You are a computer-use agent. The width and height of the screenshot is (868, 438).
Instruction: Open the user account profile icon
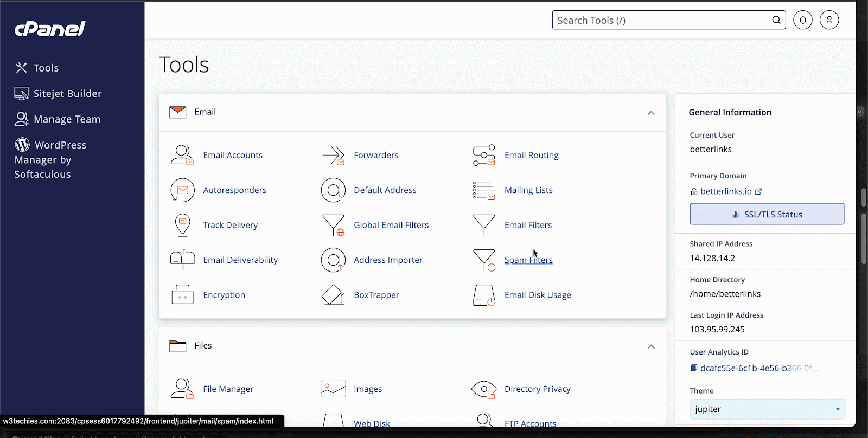[829, 20]
